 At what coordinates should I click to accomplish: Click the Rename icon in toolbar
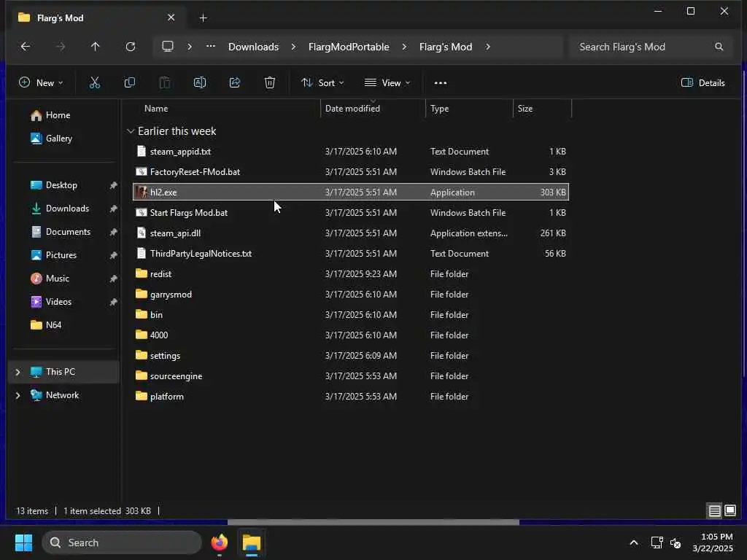click(200, 83)
